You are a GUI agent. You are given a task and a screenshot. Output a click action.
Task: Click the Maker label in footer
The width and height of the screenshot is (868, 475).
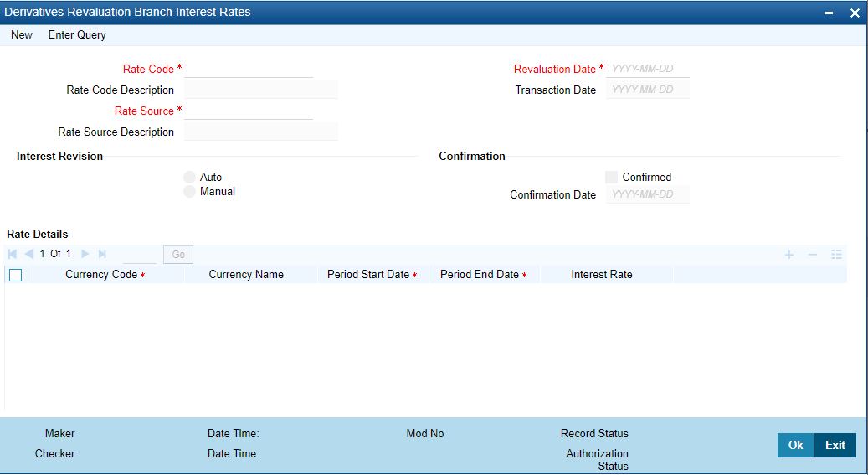[x=59, y=433]
